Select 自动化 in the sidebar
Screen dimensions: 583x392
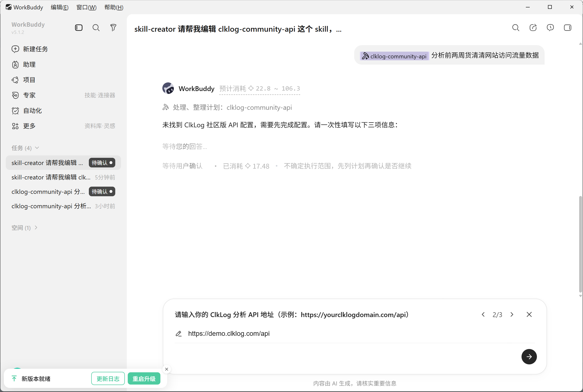click(x=63, y=110)
